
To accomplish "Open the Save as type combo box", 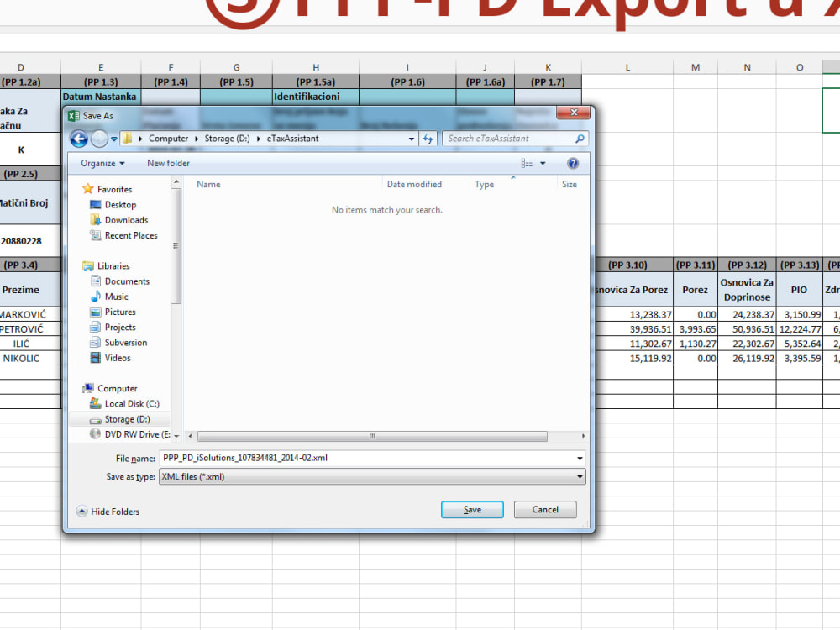I will pos(372,477).
